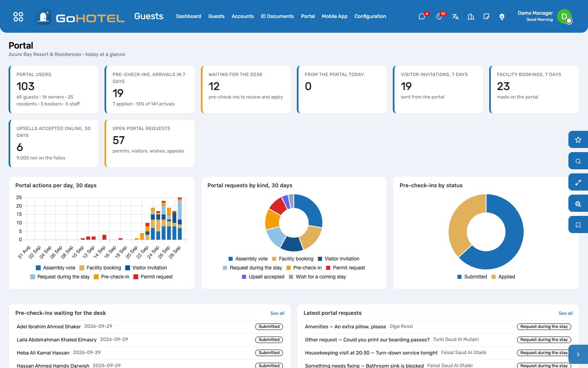Image resolution: width=588 pixels, height=368 pixels.
Task: Open the Demo Manager user avatar
Action: tap(564, 16)
